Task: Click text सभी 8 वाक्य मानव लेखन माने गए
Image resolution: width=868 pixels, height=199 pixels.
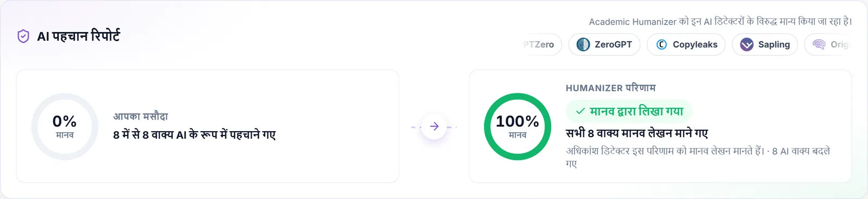Action: coord(637,133)
